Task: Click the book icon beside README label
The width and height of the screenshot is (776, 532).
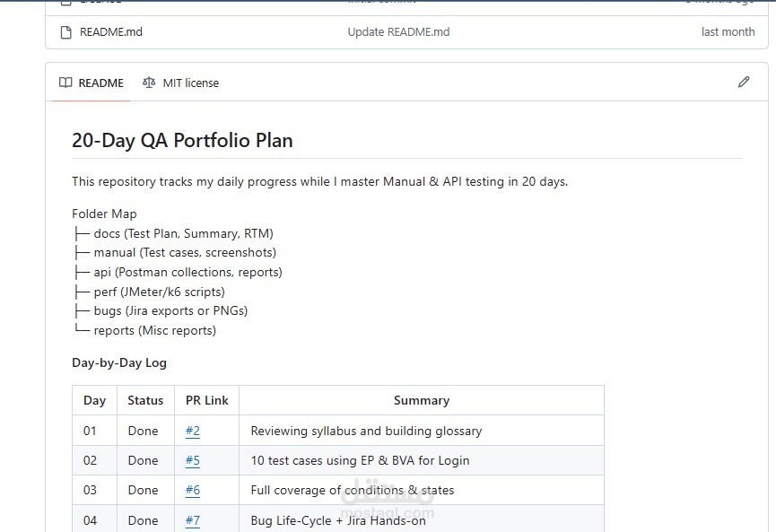Action: coord(65,82)
